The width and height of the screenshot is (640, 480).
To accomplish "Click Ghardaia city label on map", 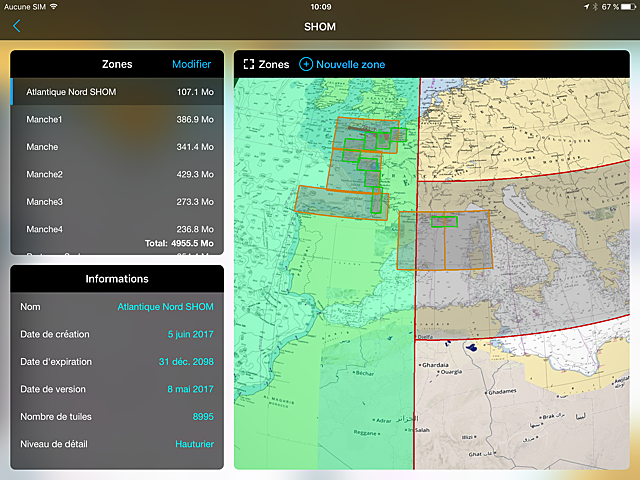I will pyautogui.click(x=435, y=365).
